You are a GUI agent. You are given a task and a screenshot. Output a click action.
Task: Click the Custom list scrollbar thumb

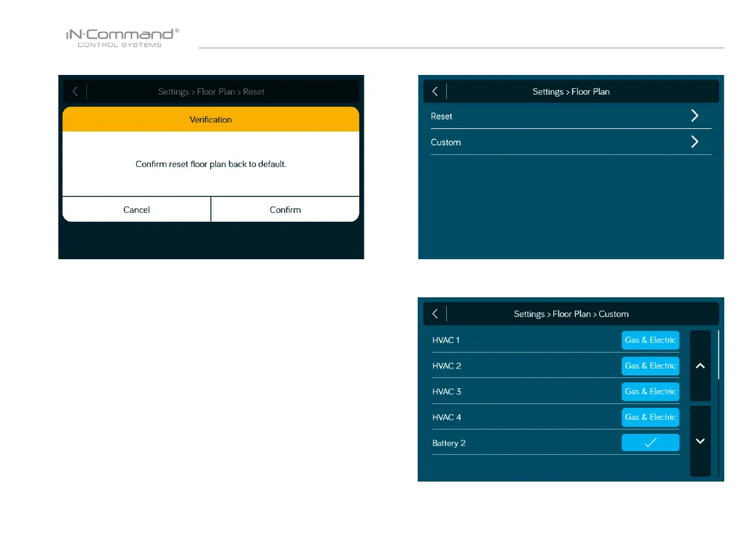pos(719,355)
